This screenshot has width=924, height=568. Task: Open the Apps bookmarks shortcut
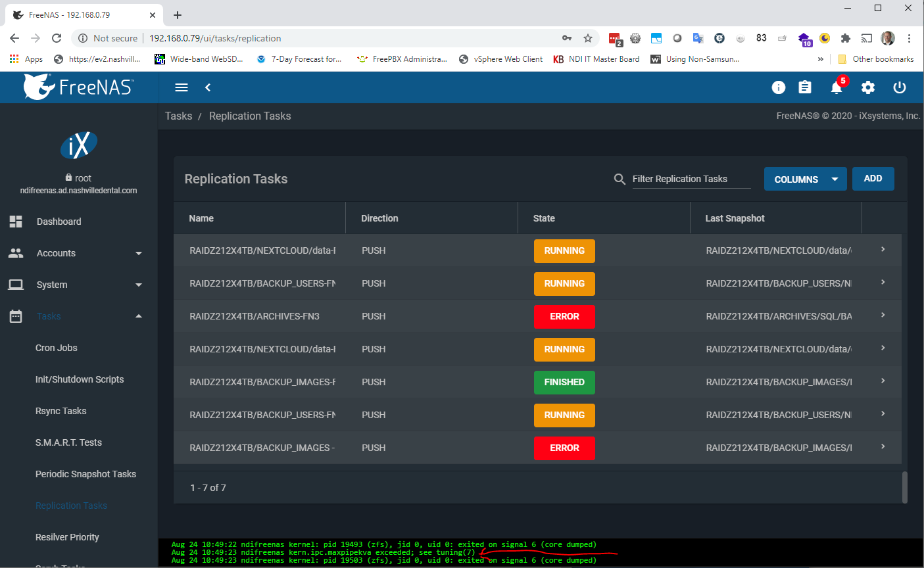click(x=26, y=59)
